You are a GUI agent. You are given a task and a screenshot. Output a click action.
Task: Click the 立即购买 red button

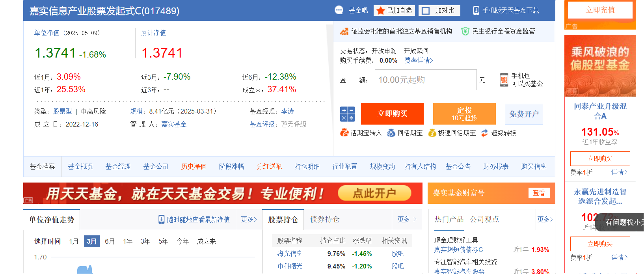pos(392,114)
